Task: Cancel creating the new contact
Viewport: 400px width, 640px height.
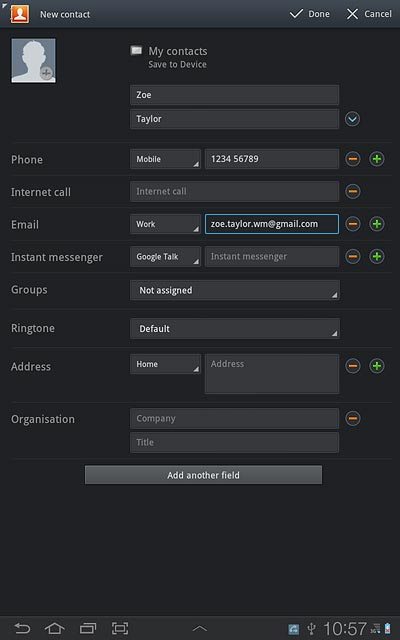Action: tap(369, 14)
